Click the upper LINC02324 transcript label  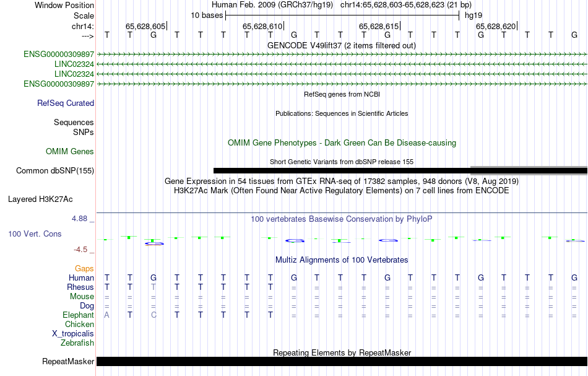click(x=74, y=64)
